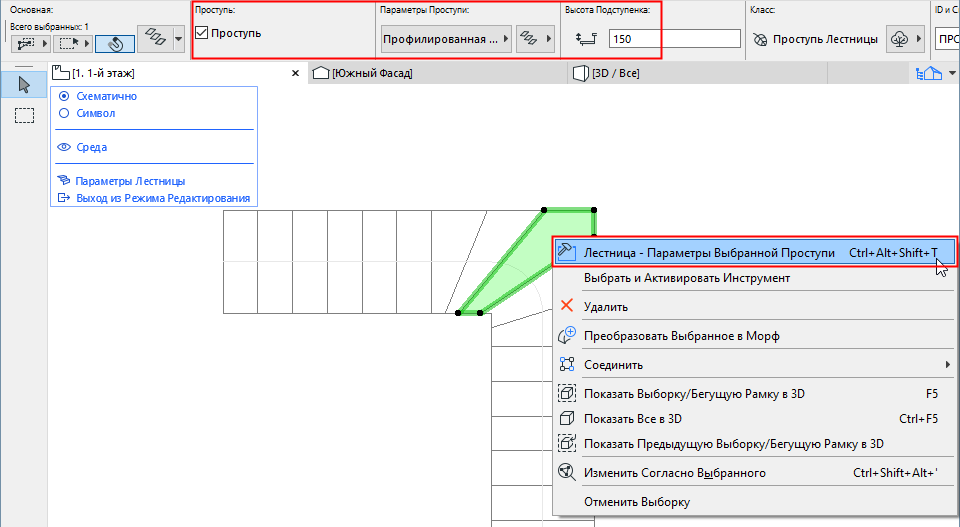The height and width of the screenshot is (527, 960).
Task: Choose Лестница - Параметры Выбранной Проступи
Action: [754, 253]
